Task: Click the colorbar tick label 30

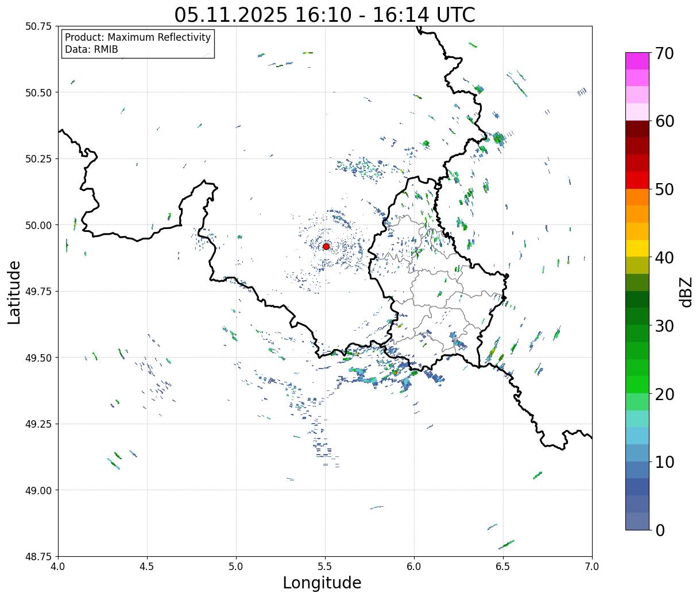Action: tap(664, 326)
